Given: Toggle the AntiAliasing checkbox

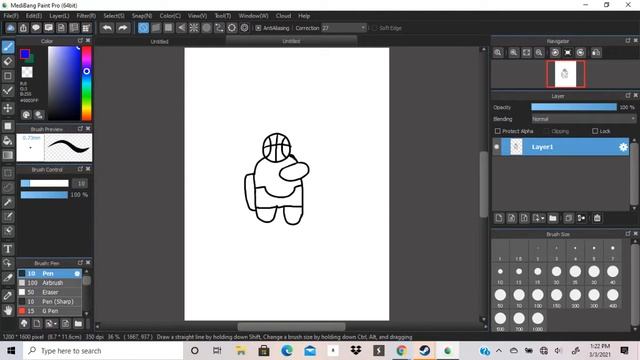Looking at the screenshot, I should point(258,28).
